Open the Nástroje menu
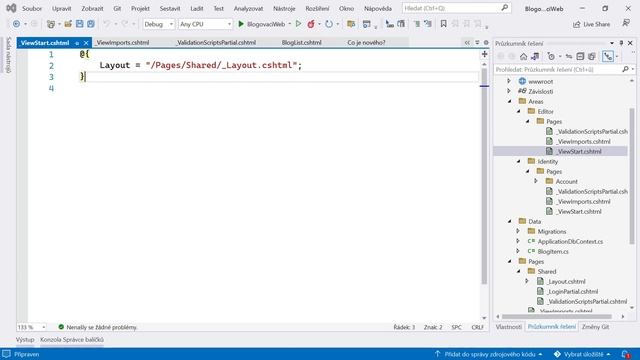640x360 pixels. coord(284,8)
